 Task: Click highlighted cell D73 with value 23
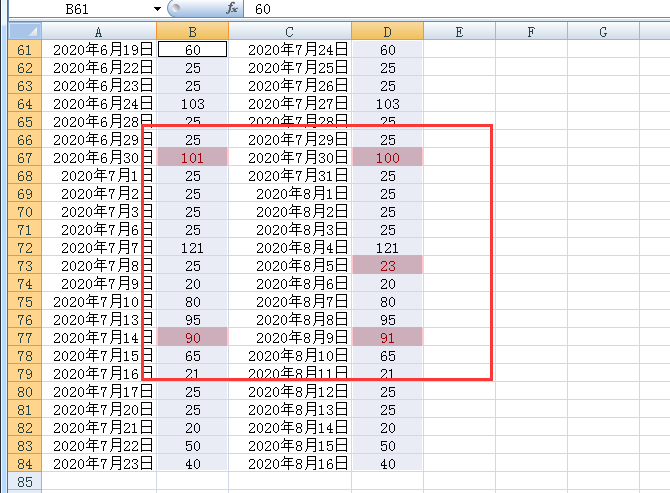coord(388,266)
